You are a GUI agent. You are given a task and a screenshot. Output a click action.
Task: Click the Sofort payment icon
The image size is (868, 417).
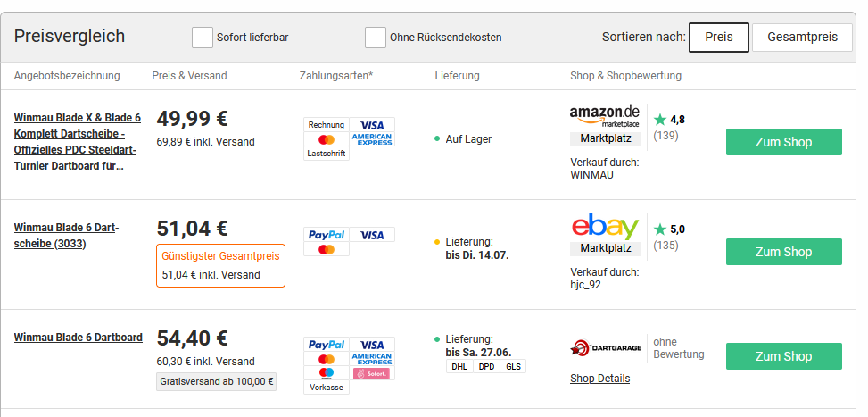372,373
